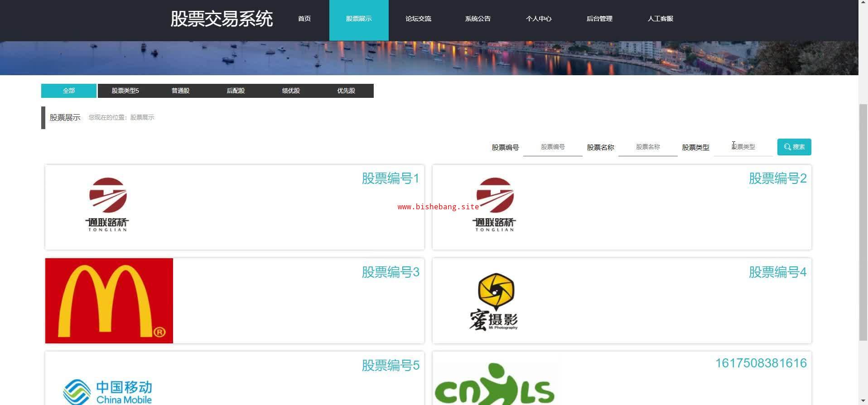Screen dimensions: 868x405
Task: Click into the 股票名称 search field
Action: [x=648, y=147]
